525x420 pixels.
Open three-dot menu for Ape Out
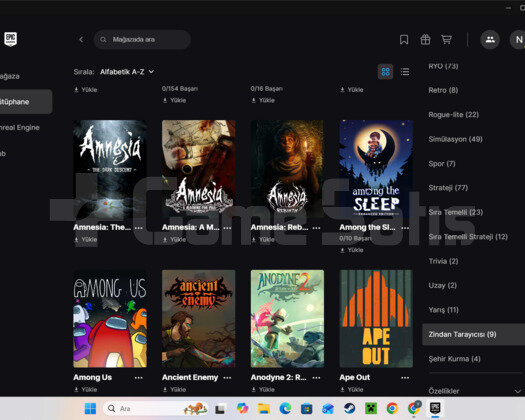pyautogui.click(x=405, y=377)
